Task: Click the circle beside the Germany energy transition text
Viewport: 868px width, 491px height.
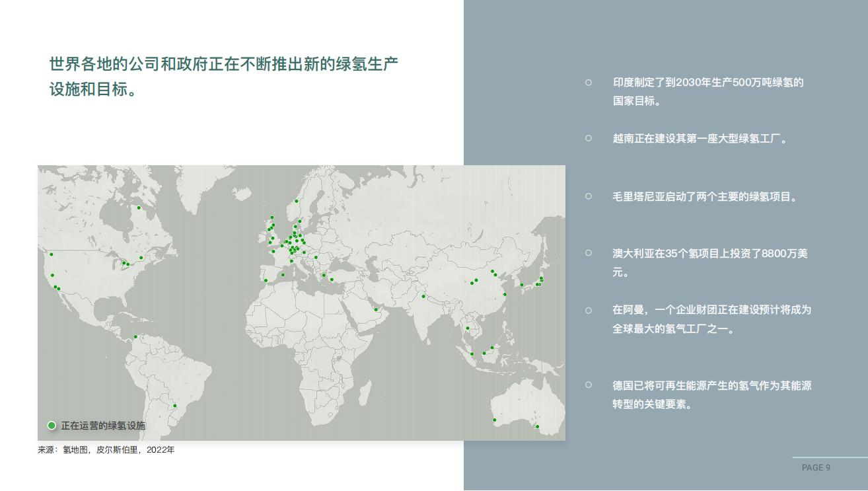Action: pos(587,384)
